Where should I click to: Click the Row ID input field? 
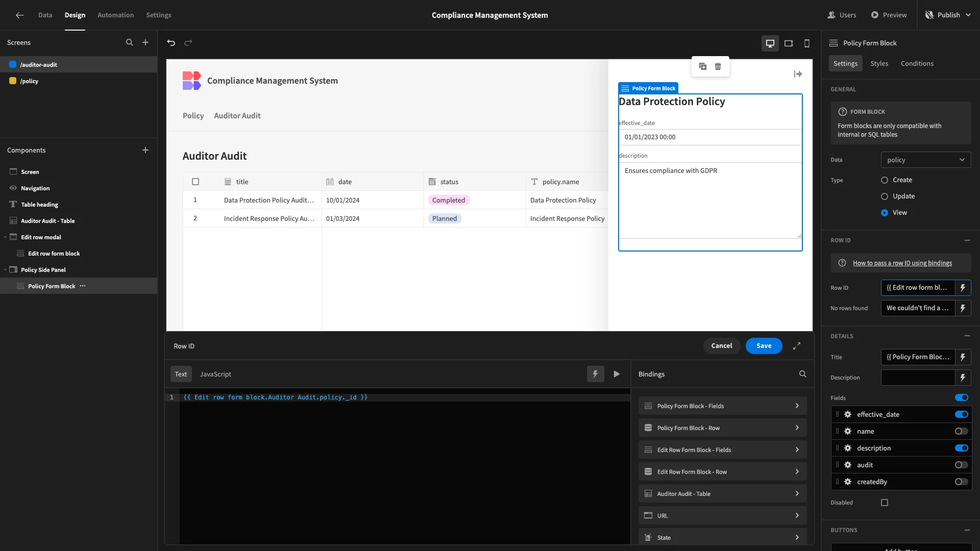point(918,288)
